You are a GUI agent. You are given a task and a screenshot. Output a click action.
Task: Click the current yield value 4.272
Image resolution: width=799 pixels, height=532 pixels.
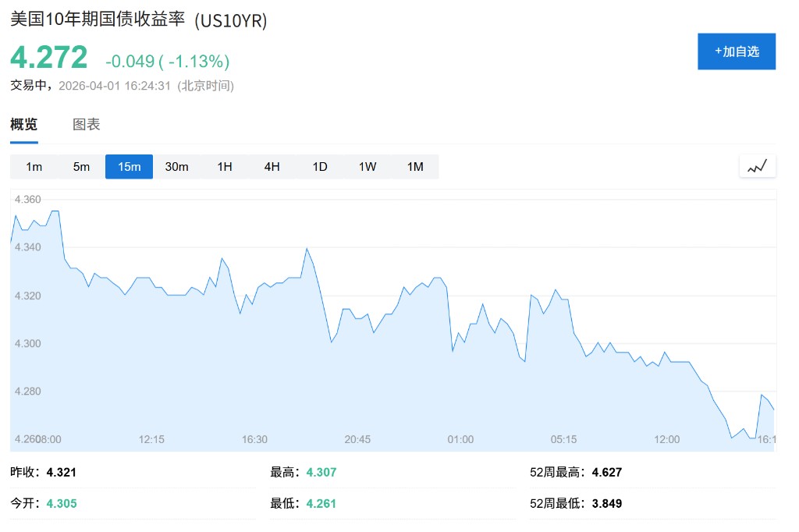click(x=49, y=58)
